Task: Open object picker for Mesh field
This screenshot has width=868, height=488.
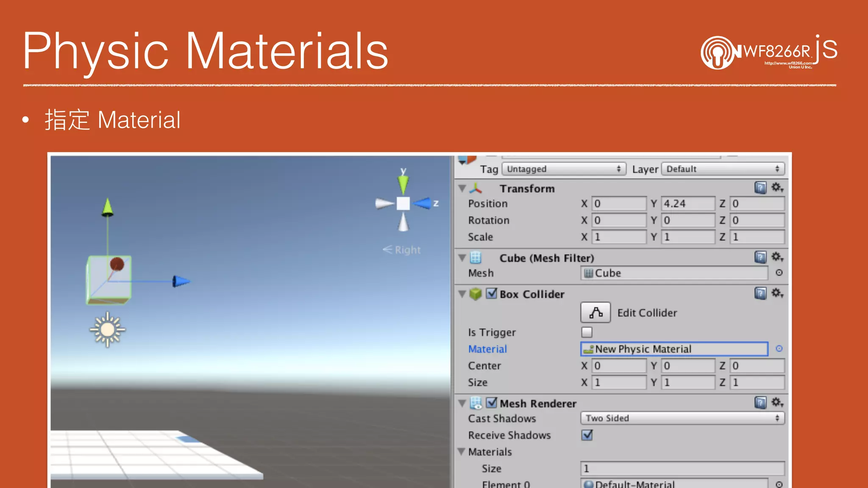Action: 779,273
